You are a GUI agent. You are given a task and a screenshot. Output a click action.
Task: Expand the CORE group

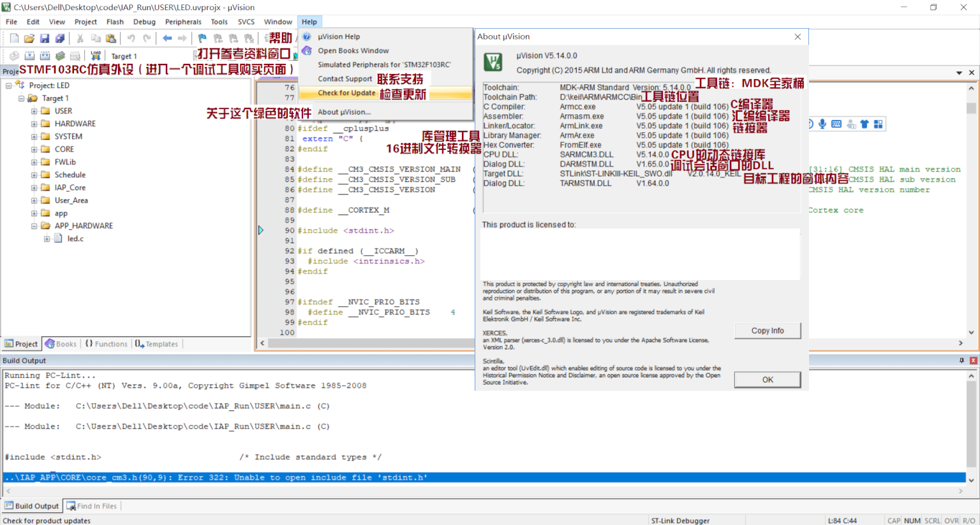pyautogui.click(x=34, y=149)
